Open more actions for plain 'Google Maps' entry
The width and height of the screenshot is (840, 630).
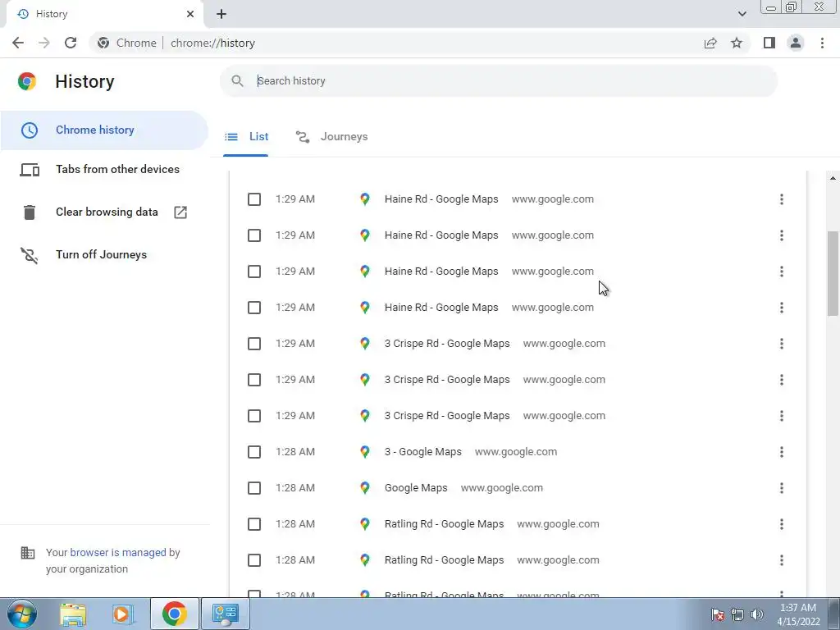pos(782,488)
